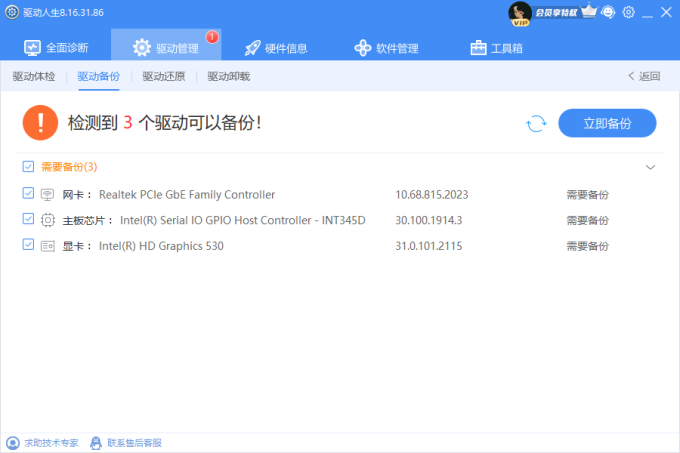
Task: Switch to 全面诊断 tab
Action: [56, 48]
